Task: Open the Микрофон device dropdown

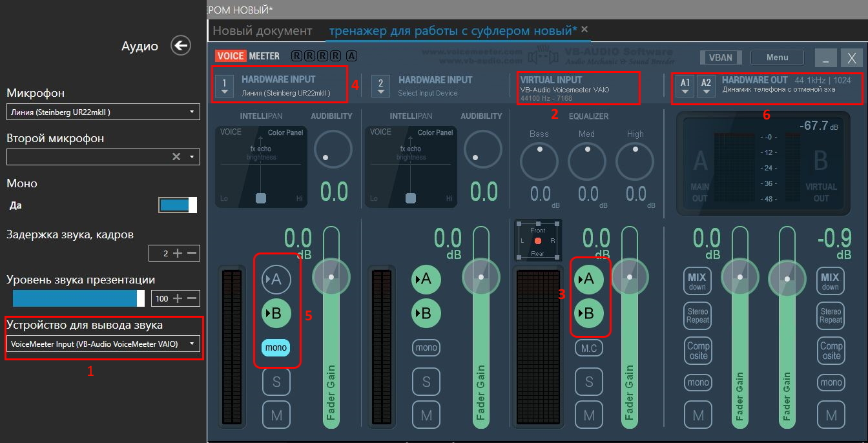Action: (103, 112)
